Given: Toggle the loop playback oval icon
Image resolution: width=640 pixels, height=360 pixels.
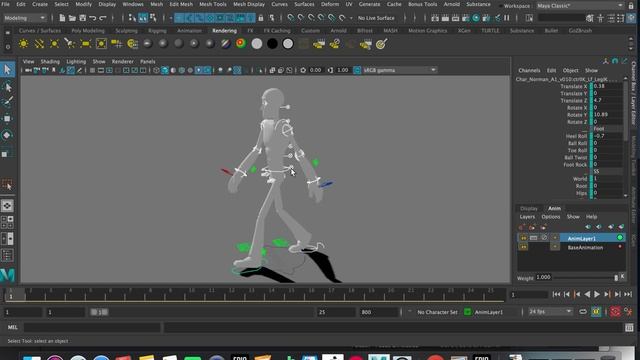Looking at the screenshot, I should (583, 312).
